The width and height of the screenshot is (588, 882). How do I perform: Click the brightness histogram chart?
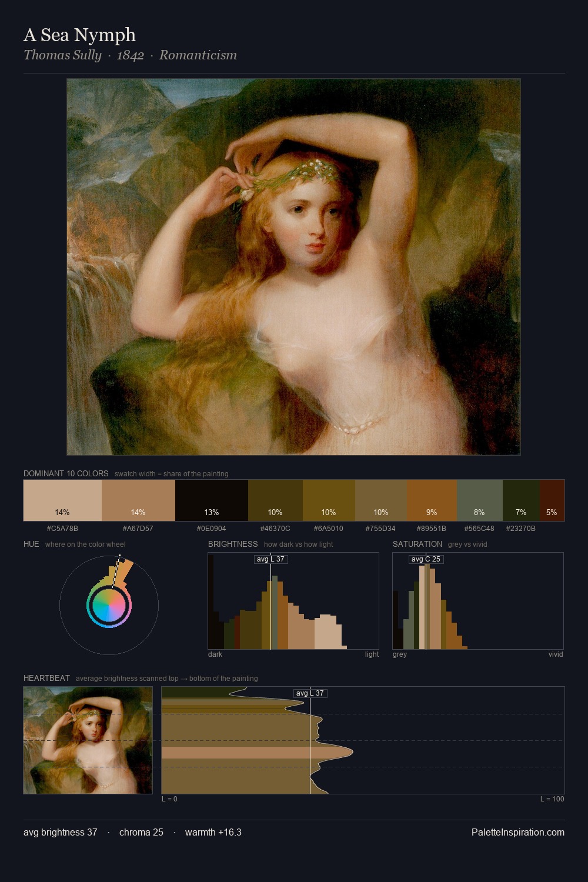click(x=293, y=601)
